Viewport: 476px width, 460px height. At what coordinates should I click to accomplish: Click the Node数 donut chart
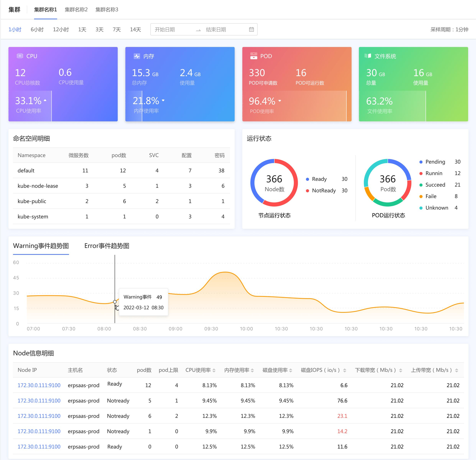tap(274, 183)
